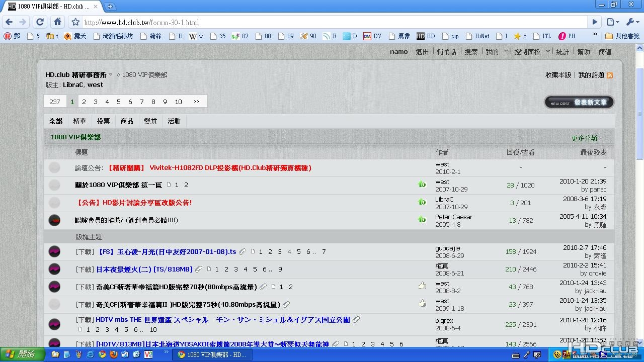This screenshot has height=362, width=644.
Task: Open the 日本夜景煙火(二) thread link
Action: point(144,269)
